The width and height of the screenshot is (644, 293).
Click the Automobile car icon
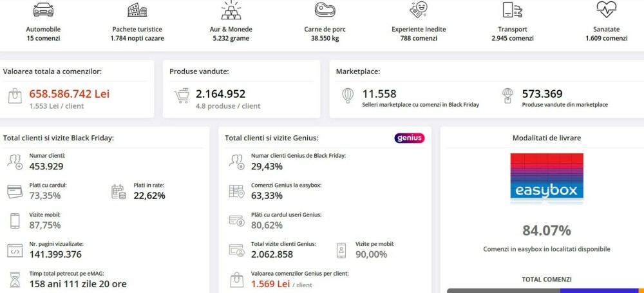(43, 10)
